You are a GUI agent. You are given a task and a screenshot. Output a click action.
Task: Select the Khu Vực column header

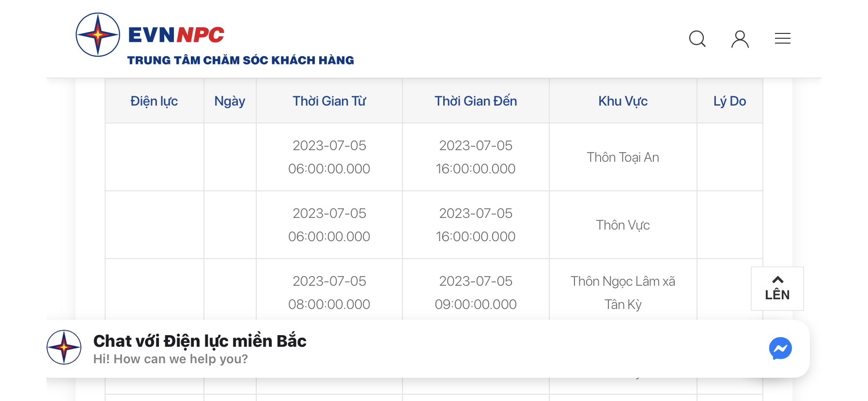point(623,101)
